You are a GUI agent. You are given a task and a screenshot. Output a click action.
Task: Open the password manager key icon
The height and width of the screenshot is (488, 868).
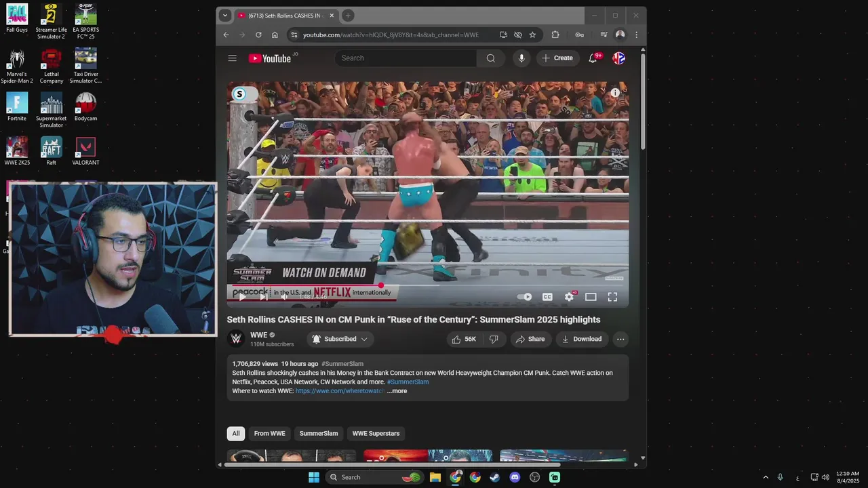579,35
